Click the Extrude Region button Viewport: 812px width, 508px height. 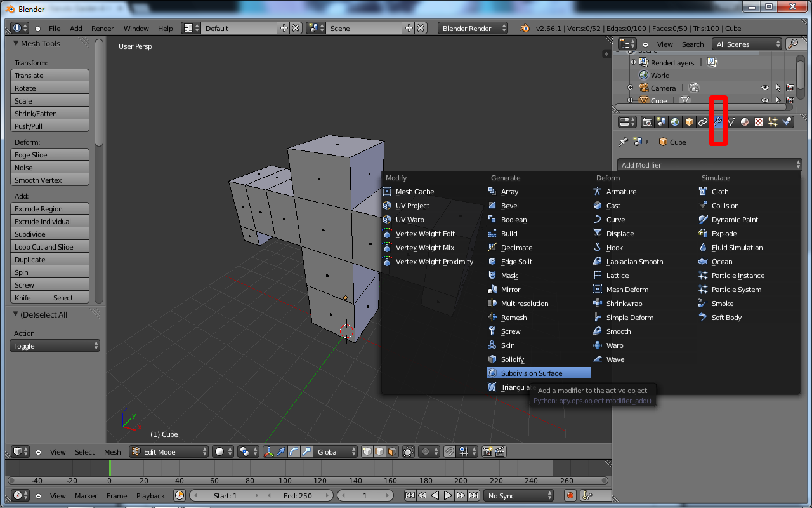pos(49,208)
